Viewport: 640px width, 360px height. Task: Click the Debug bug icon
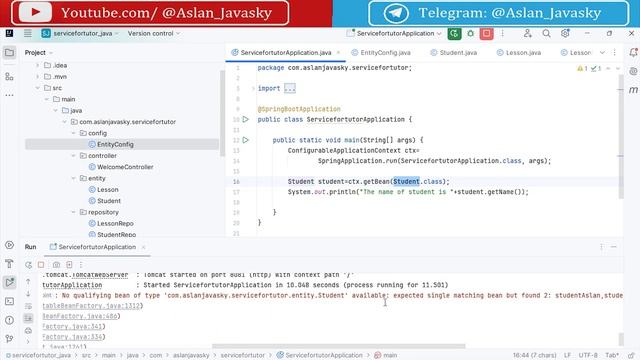click(x=471, y=33)
